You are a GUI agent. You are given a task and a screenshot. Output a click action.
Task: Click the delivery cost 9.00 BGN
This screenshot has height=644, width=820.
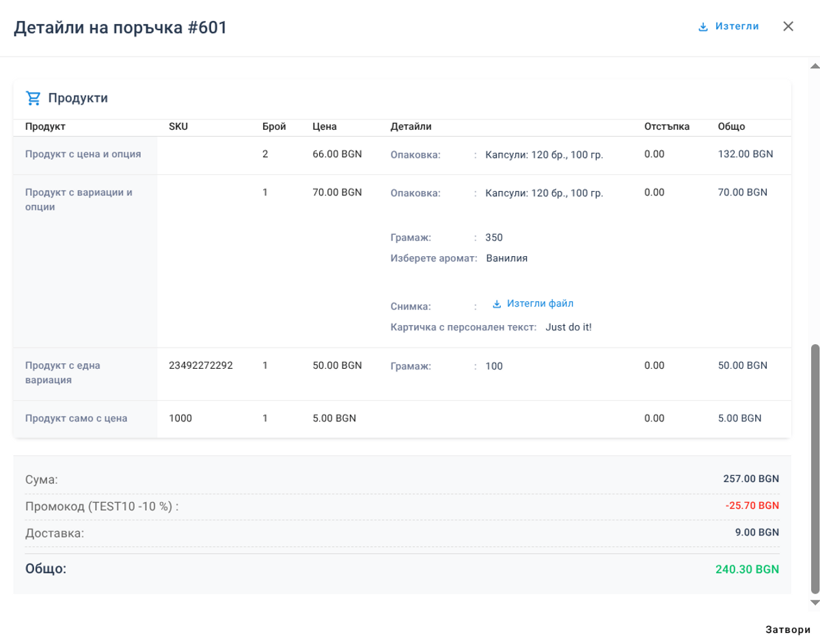[757, 533]
